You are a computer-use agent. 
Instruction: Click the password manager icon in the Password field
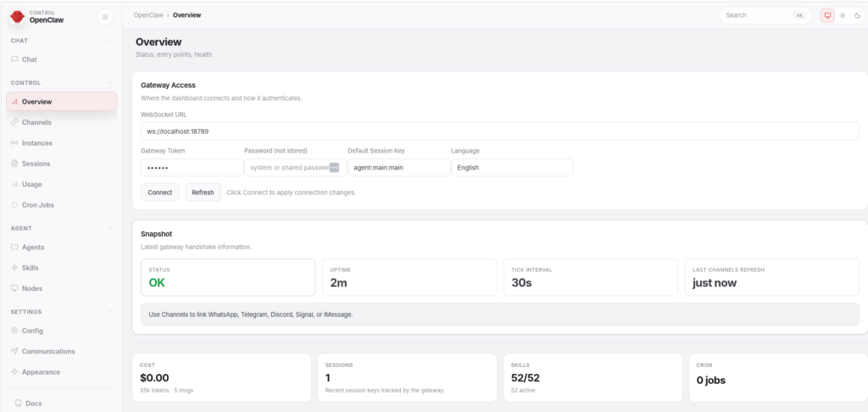coord(334,168)
